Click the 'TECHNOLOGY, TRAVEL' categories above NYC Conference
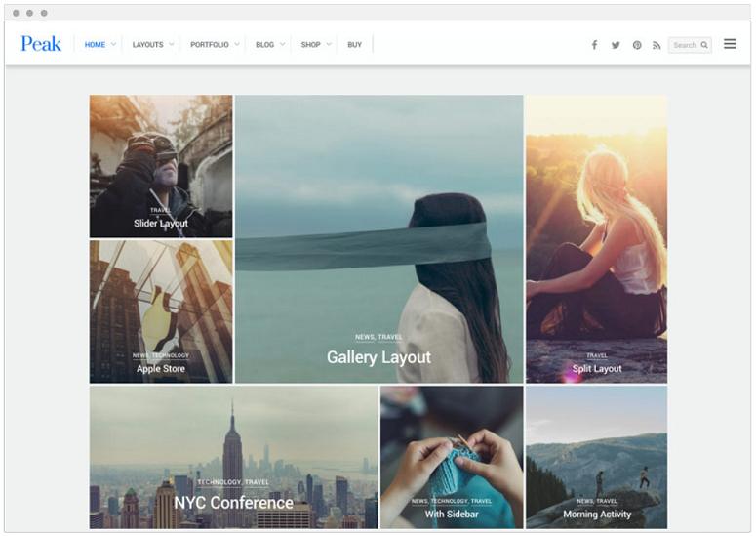Image resolution: width=756 pixels, height=536 pixels. point(233,482)
